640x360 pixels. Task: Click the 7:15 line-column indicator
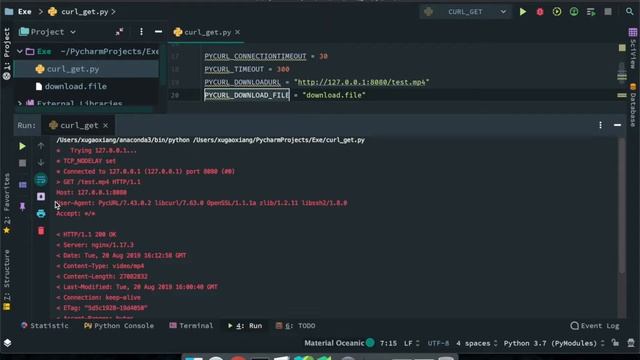(388, 343)
